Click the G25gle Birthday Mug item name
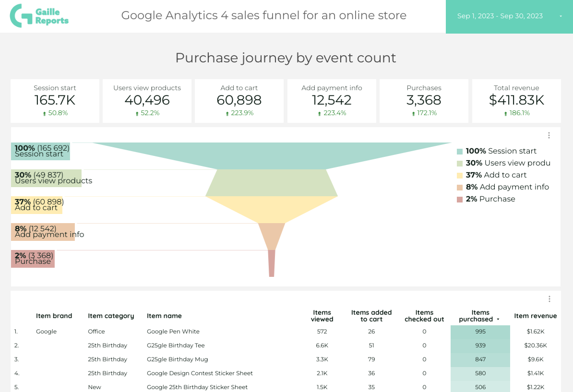Image resolution: width=573 pixels, height=392 pixels. (x=177, y=359)
